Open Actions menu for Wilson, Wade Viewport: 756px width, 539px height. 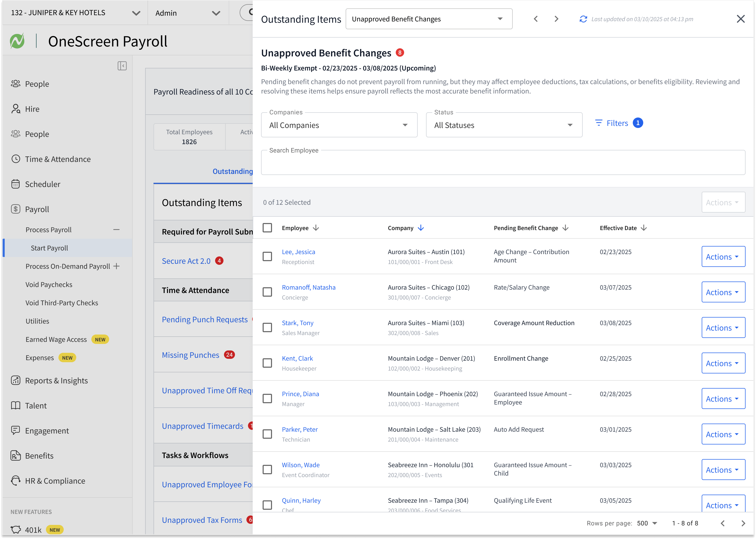723,470
